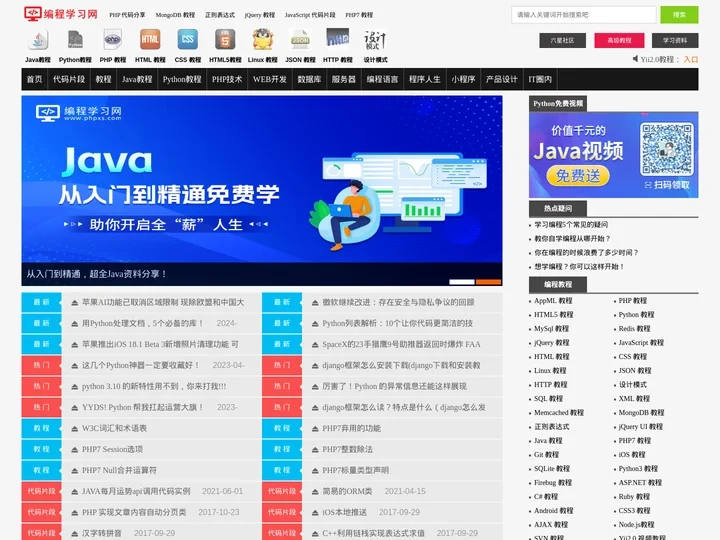Viewport: 720px width, 540px height.
Task: Open the PHP 教程 icon
Action: coord(112,39)
